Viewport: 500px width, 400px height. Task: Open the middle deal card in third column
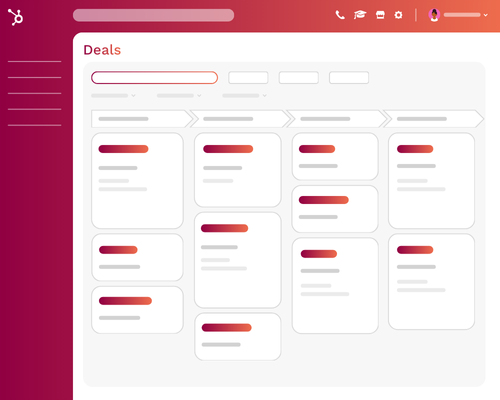[335, 209]
